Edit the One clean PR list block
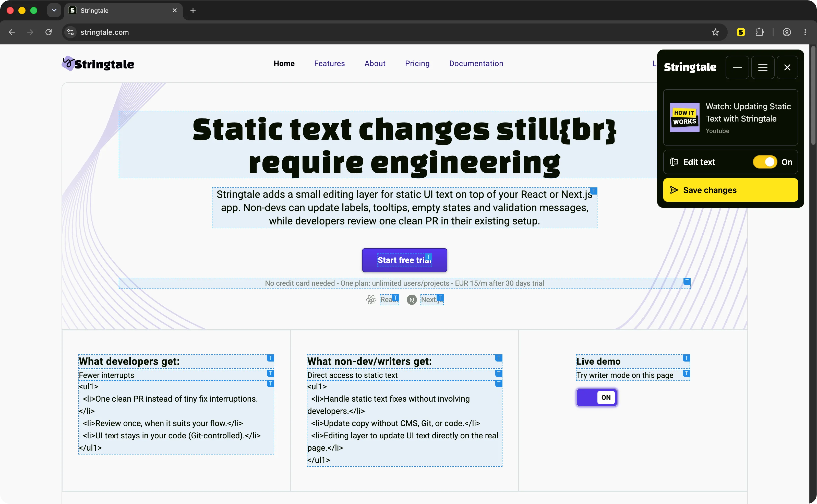 [176, 417]
